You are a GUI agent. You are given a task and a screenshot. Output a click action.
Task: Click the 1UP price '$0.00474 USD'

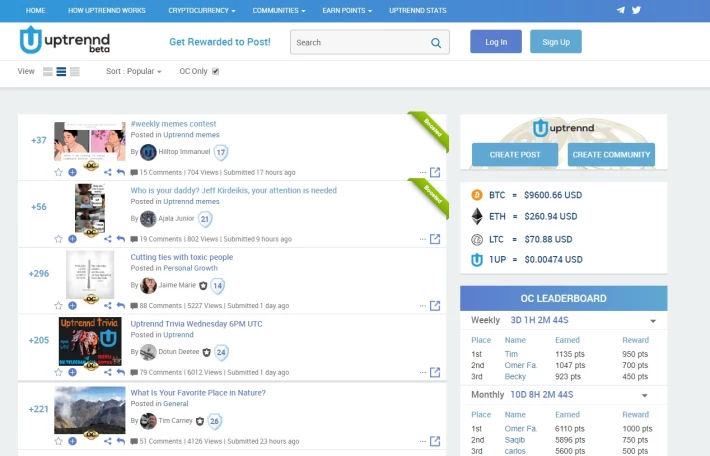(553, 259)
